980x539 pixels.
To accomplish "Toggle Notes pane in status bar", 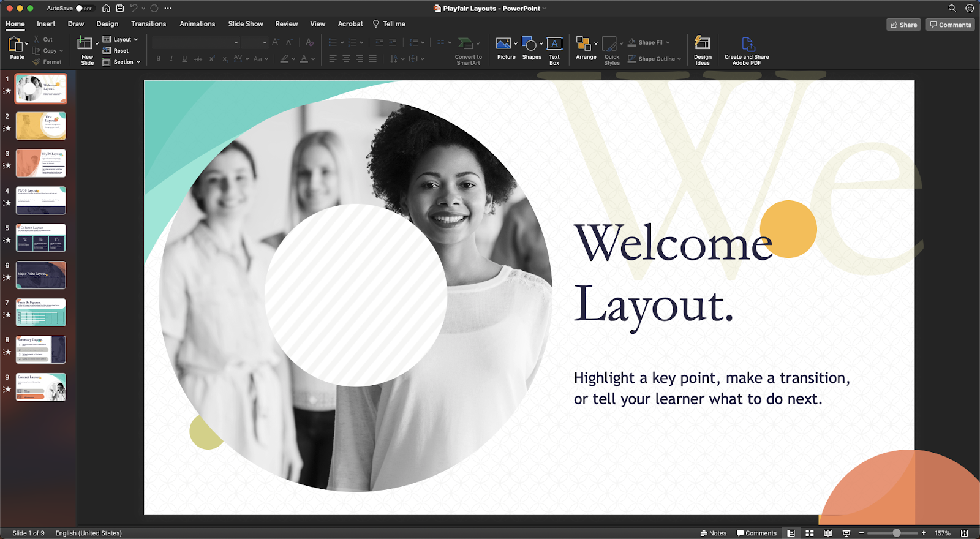I will 714,533.
